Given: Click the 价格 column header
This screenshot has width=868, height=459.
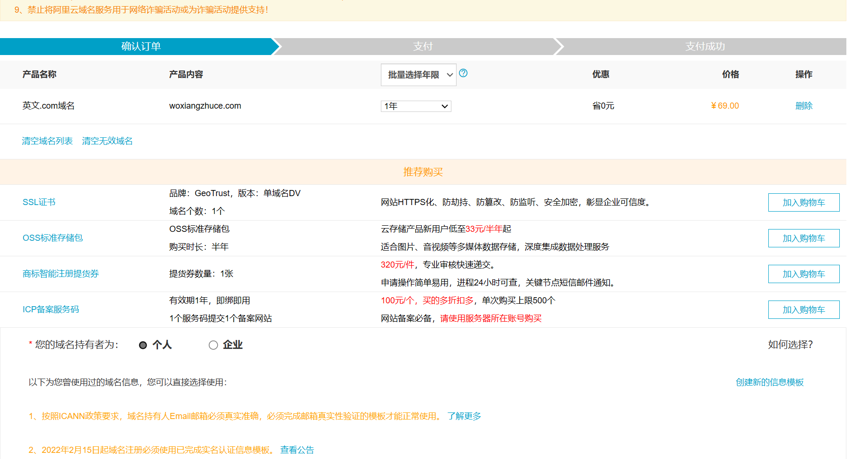Looking at the screenshot, I should pyautogui.click(x=731, y=74).
